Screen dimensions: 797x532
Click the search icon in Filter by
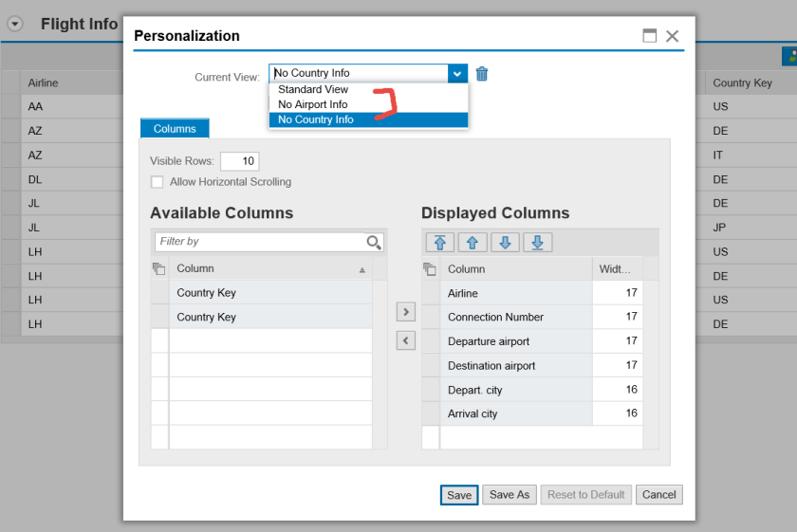coord(374,242)
